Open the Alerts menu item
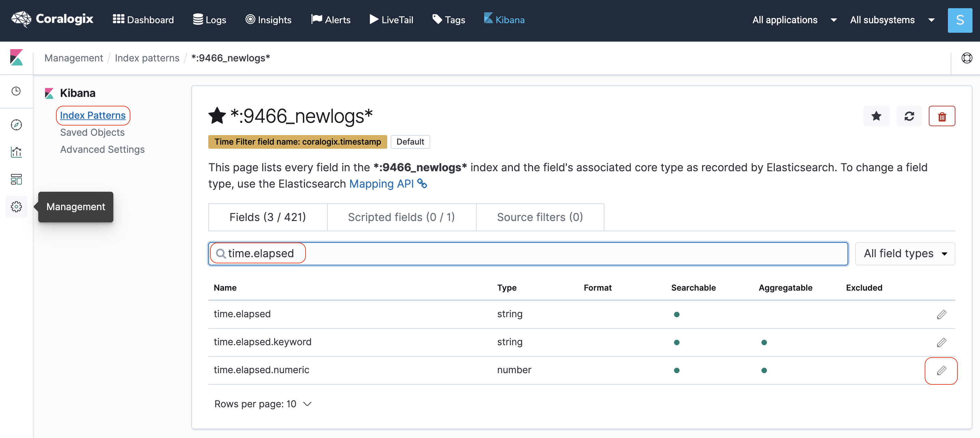The height and width of the screenshot is (438, 980). click(331, 19)
